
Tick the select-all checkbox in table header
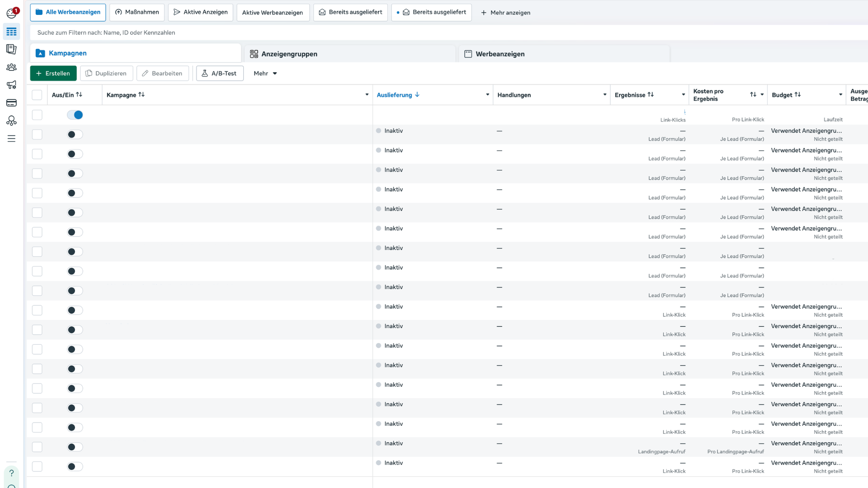[x=37, y=95]
